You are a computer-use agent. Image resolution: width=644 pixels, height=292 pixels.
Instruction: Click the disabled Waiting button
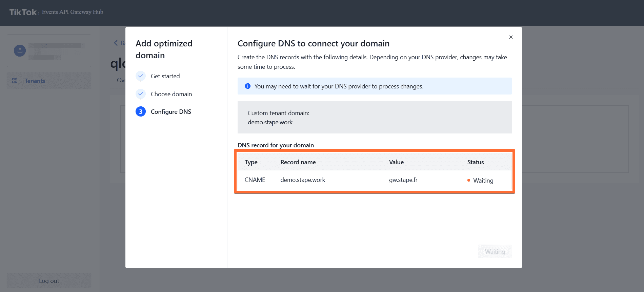[495, 251]
